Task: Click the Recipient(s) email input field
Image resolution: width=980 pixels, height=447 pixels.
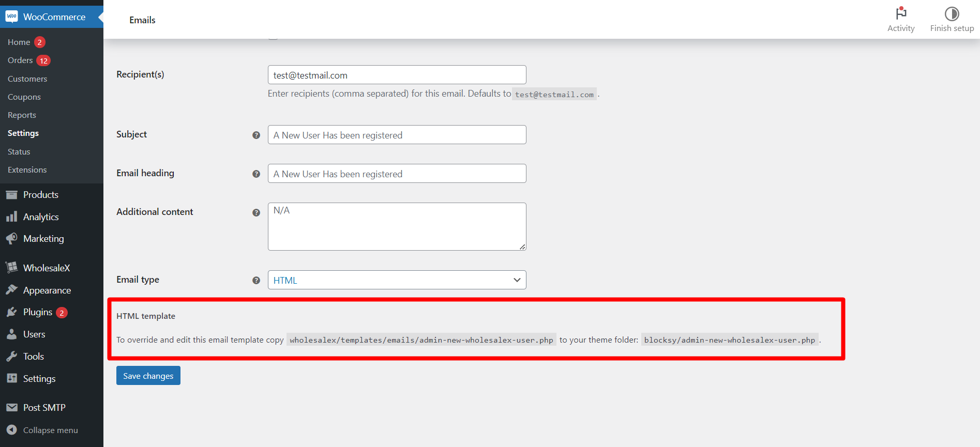Action: click(397, 75)
